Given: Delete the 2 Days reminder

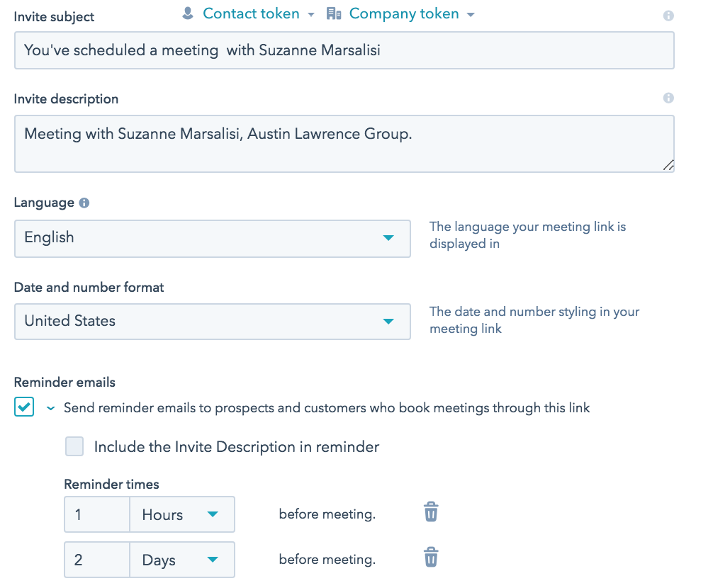Looking at the screenshot, I should pyautogui.click(x=431, y=558).
